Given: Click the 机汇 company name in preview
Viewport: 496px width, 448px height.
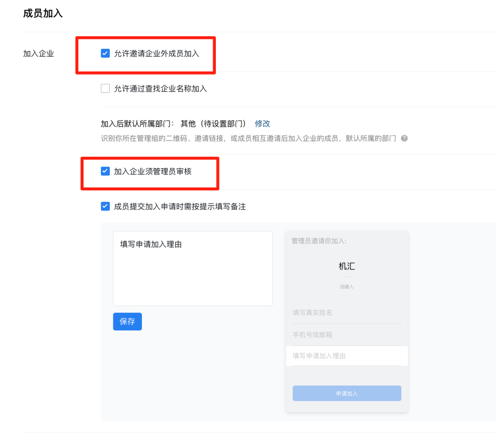Looking at the screenshot, I should pyautogui.click(x=347, y=266).
